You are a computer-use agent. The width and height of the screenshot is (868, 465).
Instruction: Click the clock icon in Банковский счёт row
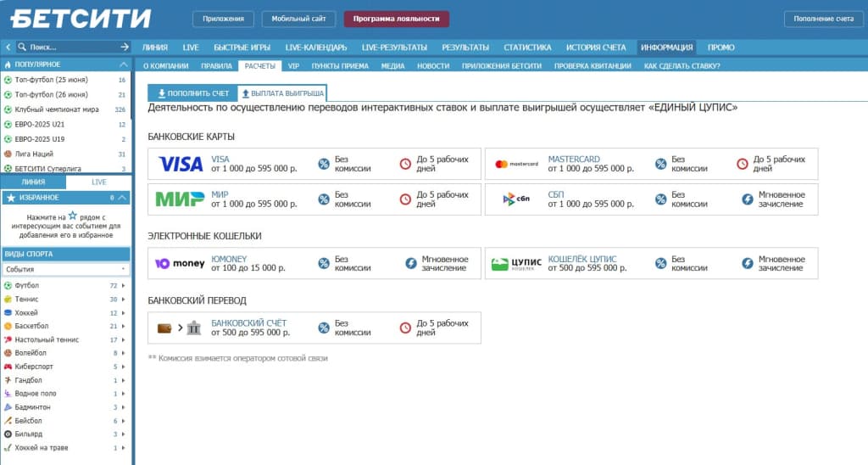pos(406,328)
